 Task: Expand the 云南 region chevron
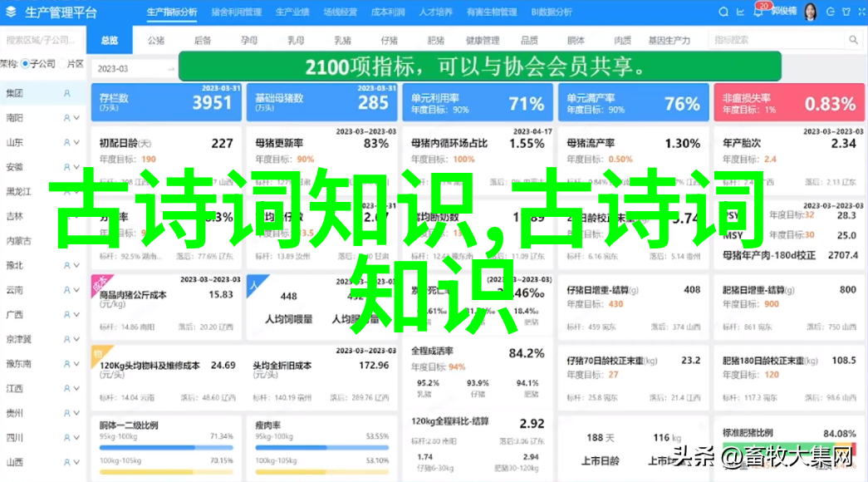point(77,290)
